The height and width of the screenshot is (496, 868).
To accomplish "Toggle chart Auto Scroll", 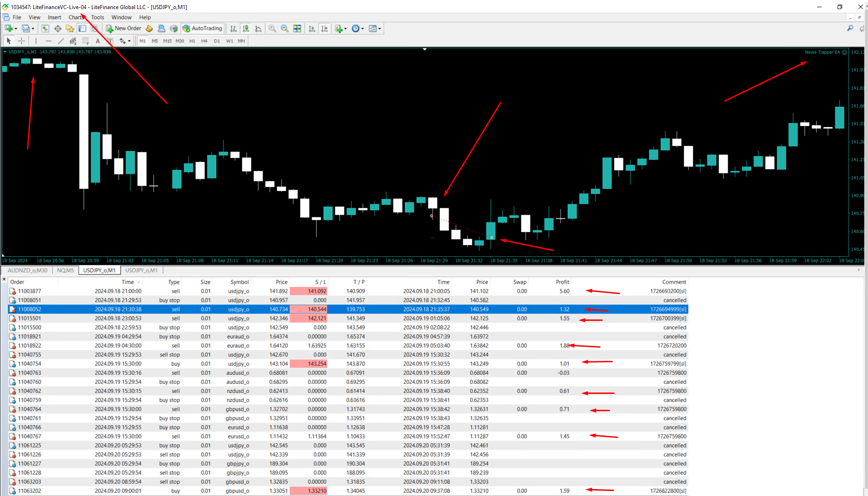I will (x=312, y=29).
